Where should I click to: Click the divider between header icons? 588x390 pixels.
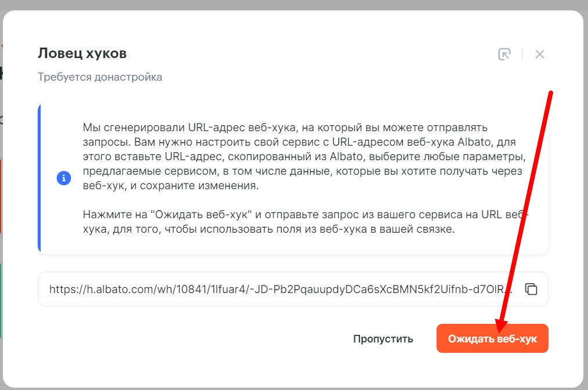pyautogui.click(x=522, y=54)
